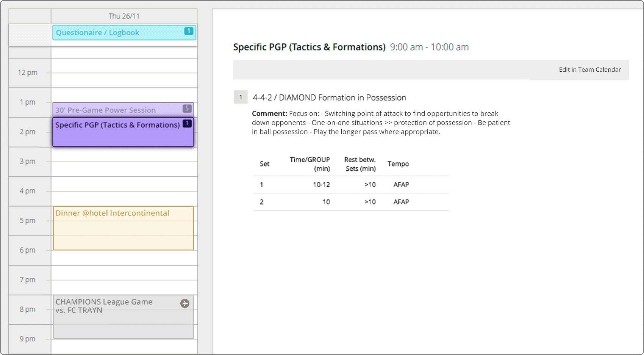Select row for set 2 in the table
Screen dimensions: 644x355
[351, 202]
